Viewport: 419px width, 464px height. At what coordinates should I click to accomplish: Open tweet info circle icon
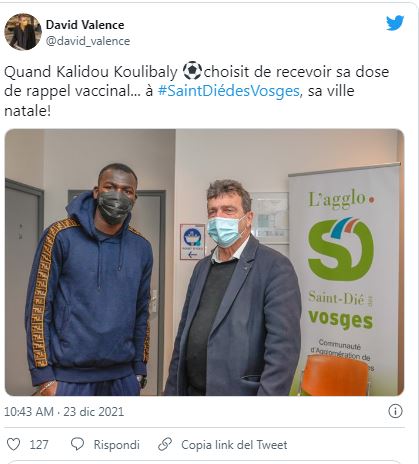click(x=395, y=411)
